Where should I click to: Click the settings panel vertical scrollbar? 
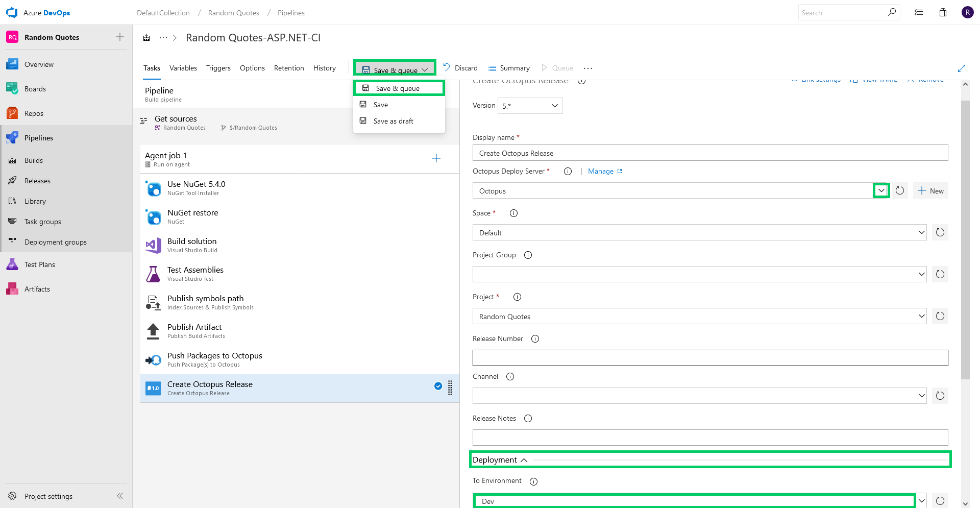(x=965, y=240)
